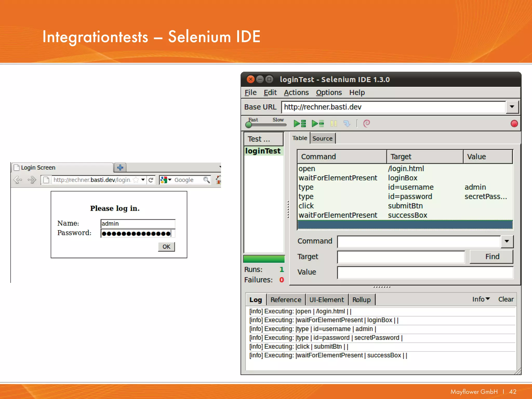
Task: Open the Info log level dropdown
Action: click(x=481, y=299)
